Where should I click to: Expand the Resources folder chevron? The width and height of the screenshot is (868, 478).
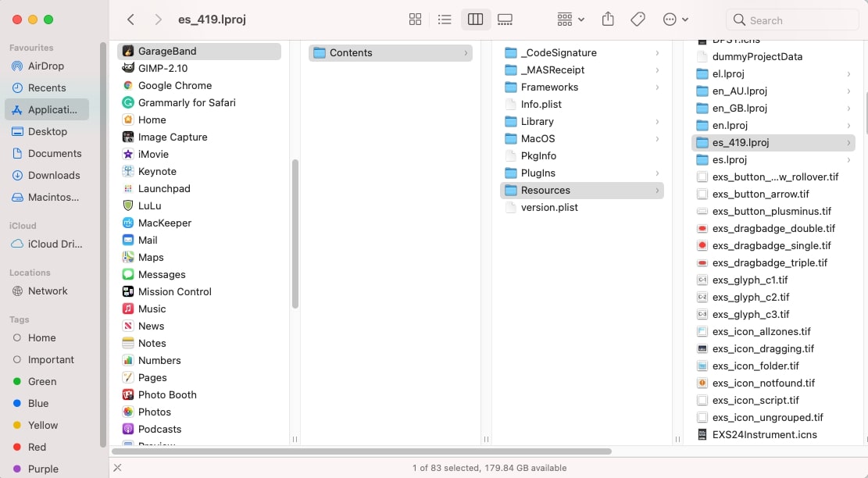click(657, 191)
